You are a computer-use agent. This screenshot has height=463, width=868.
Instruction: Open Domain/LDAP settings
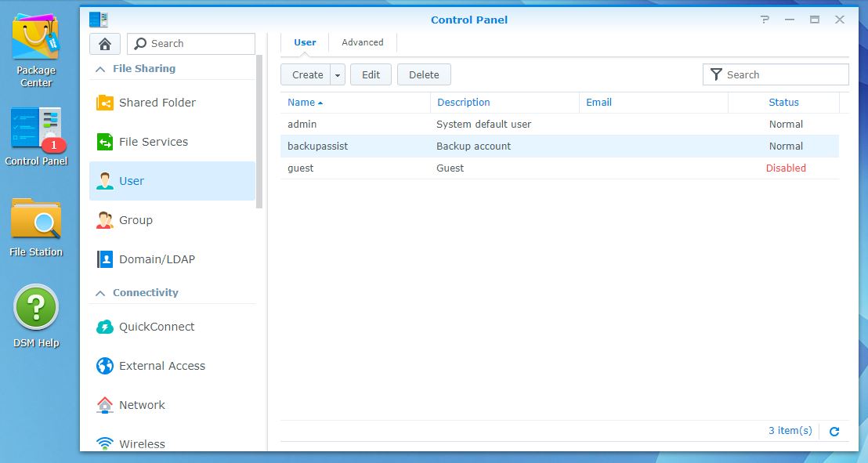(x=172, y=259)
